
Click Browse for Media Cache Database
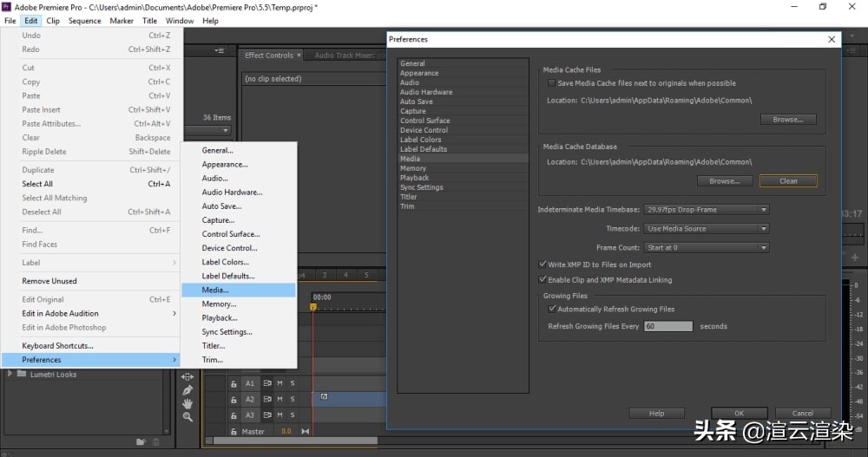[x=725, y=181]
